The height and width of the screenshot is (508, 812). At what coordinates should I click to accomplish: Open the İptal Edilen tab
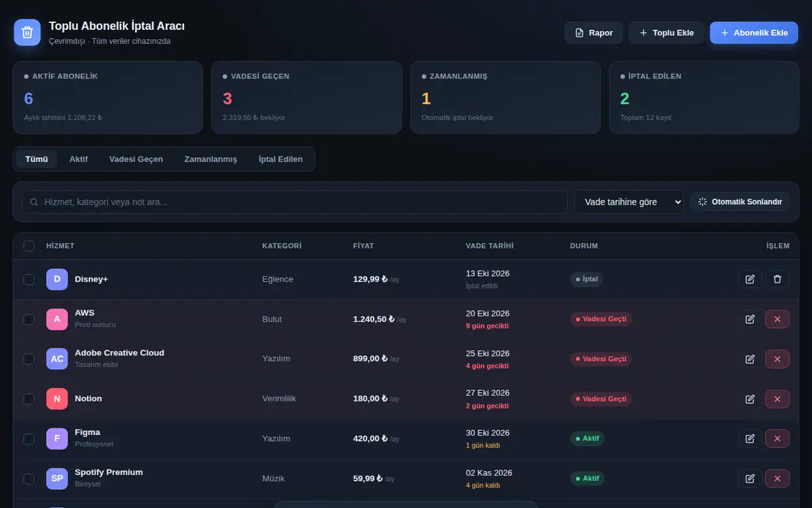coord(281,159)
